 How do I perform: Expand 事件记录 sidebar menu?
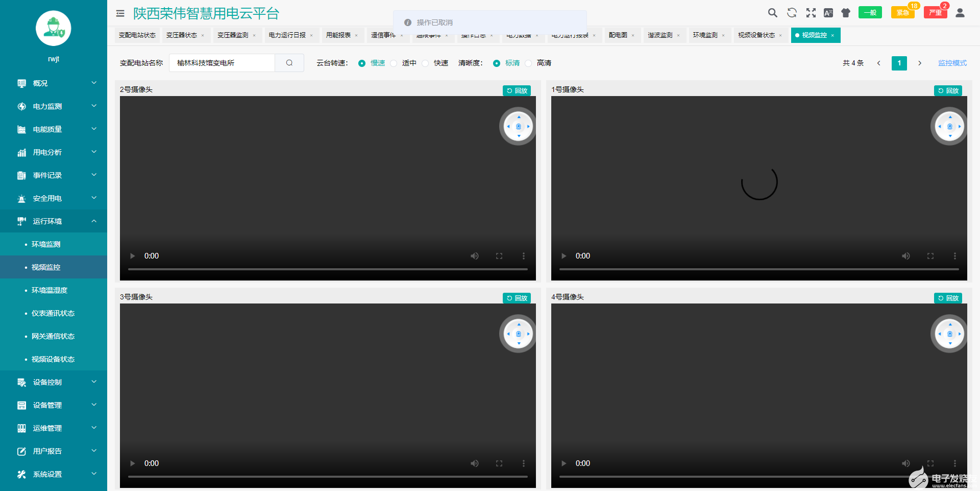tap(54, 175)
